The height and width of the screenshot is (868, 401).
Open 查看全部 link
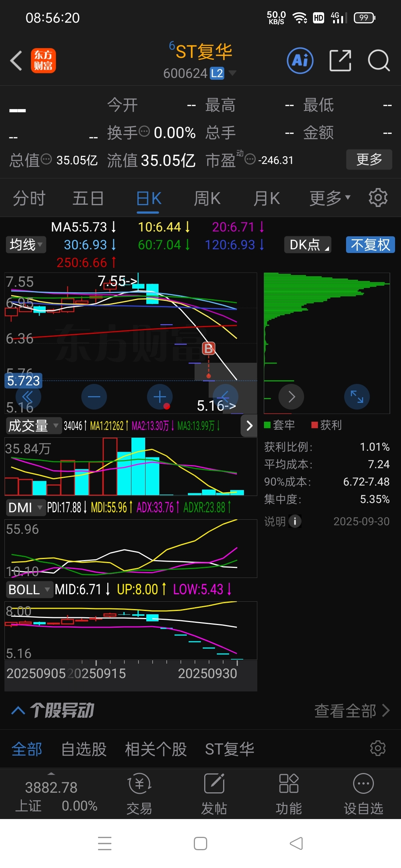point(352,711)
